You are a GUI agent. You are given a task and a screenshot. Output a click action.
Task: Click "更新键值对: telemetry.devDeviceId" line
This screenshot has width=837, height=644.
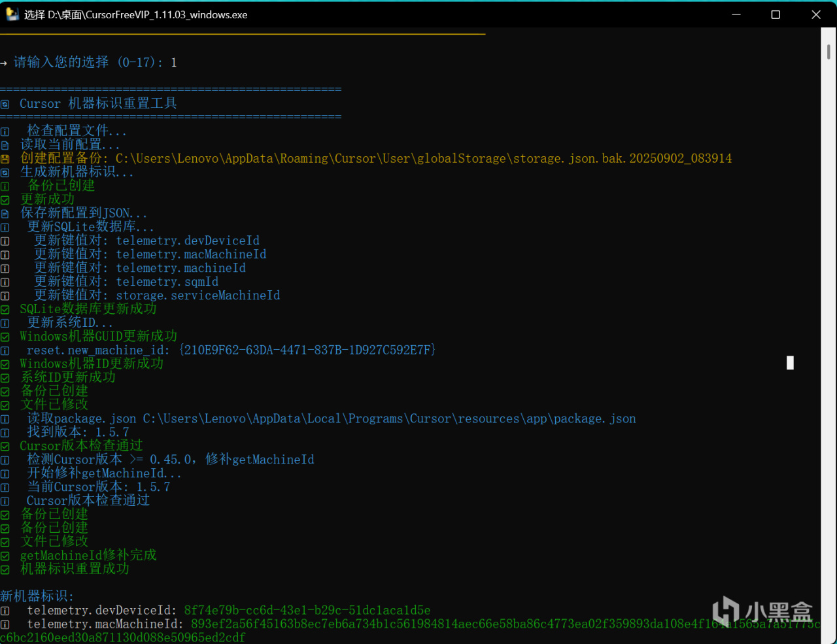tap(147, 241)
